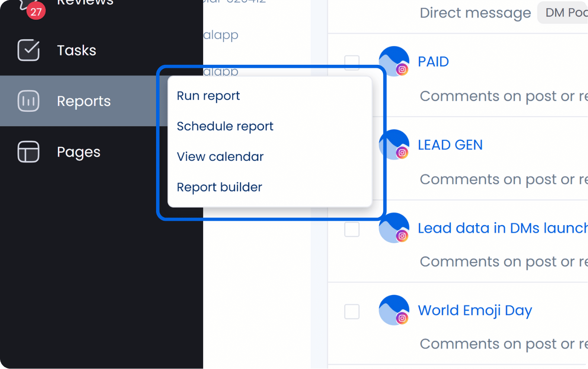Check the Lead data in DMs launch box

click(x=352, y=229)
